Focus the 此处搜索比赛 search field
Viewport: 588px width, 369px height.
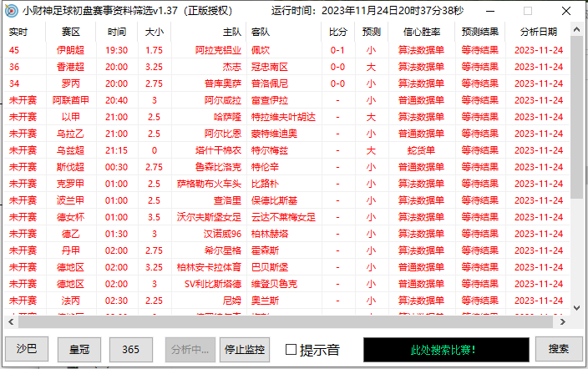coord(443,349)
